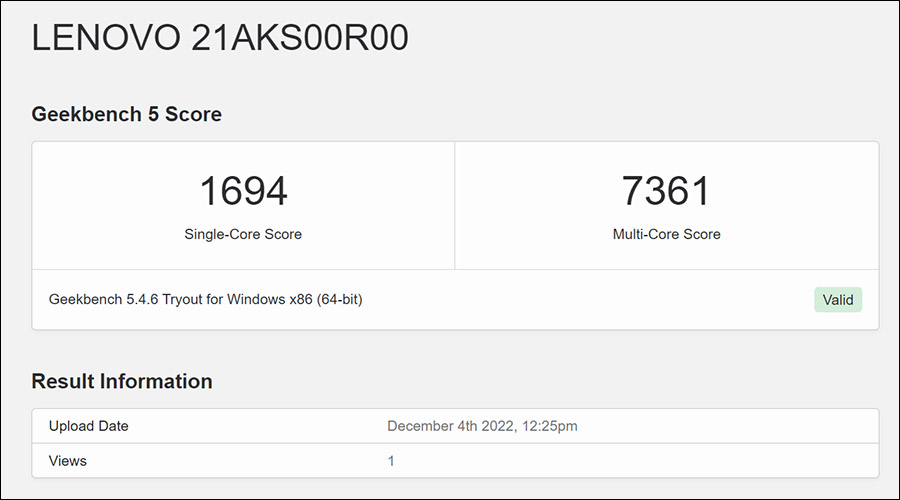Click the Single-Core Score label
The width and height of the screenshot is (900, 500).
[x=243, y=234]
